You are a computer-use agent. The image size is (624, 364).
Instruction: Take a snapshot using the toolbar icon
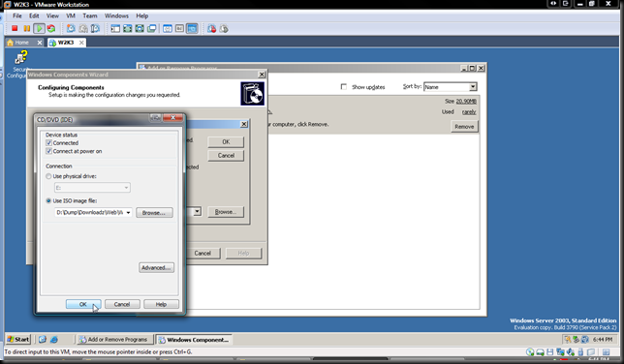(x=71, y=29)
